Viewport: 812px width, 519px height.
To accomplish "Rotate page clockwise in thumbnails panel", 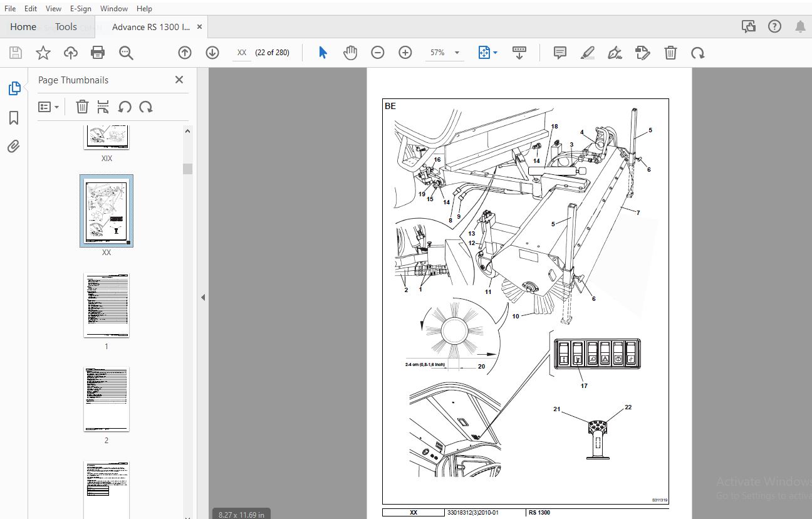I will 146,107.
